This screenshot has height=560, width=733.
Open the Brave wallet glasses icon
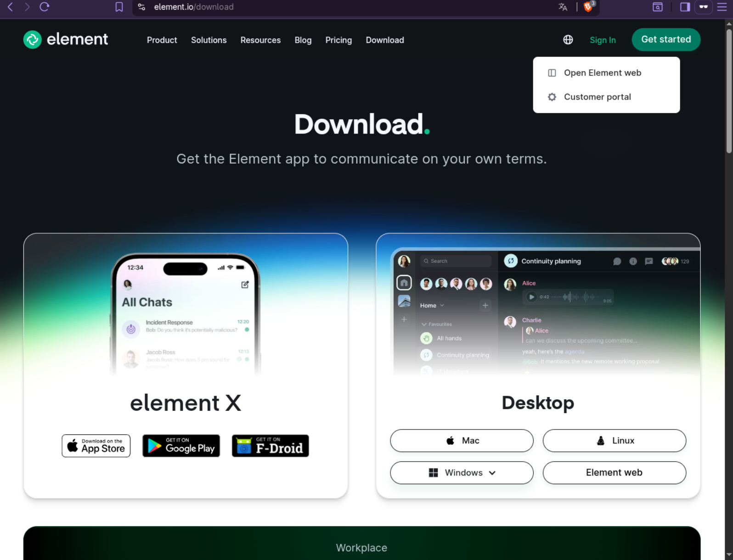coord(703,7)
